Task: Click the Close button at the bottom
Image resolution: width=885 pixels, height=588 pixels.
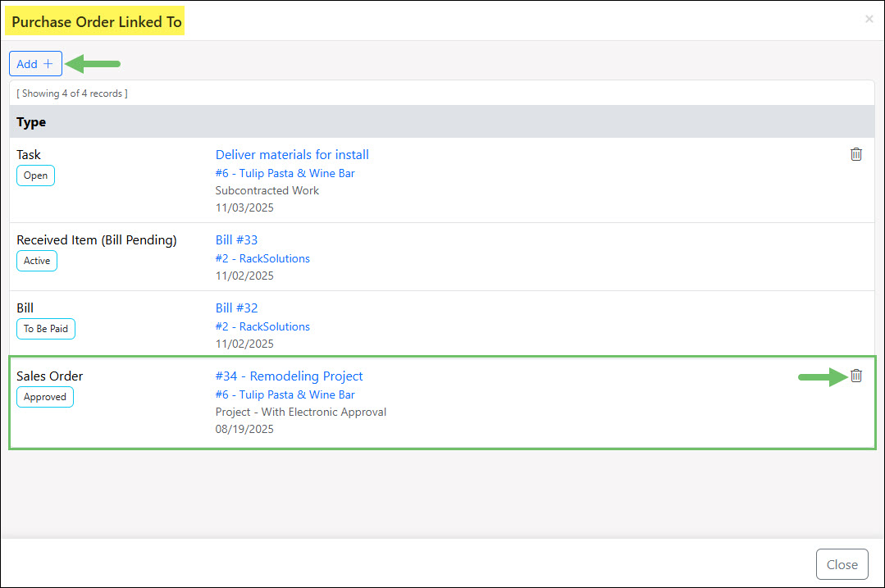Action: click(x=842, y=563)
